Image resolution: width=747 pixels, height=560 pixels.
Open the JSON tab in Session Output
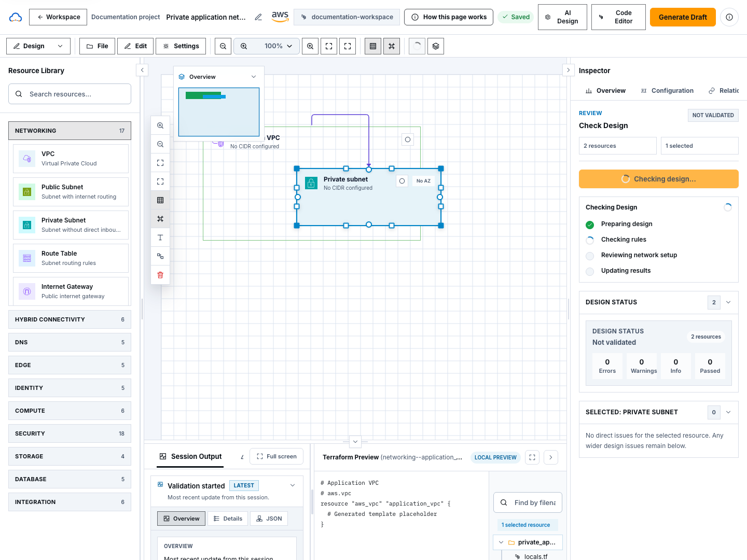[x=269, y=519]
